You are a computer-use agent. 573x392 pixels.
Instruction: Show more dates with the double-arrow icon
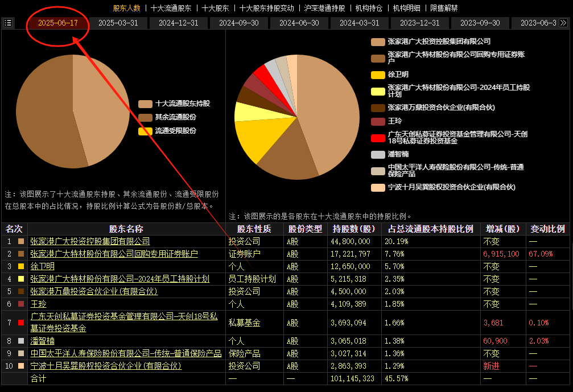[x=563, y=23]
